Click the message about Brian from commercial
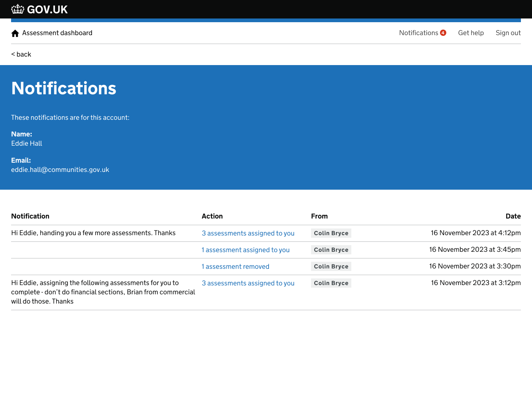This screenshot has width=532, height=413. pos(103,292)
